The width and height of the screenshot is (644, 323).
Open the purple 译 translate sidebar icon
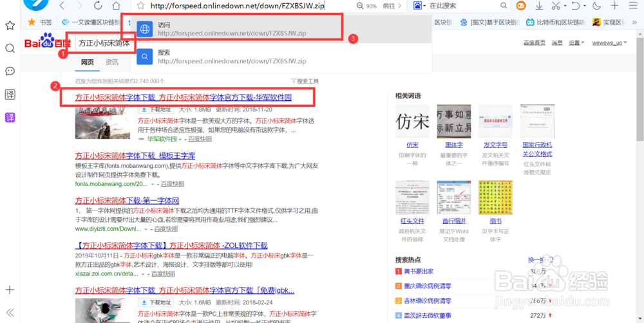10,117
